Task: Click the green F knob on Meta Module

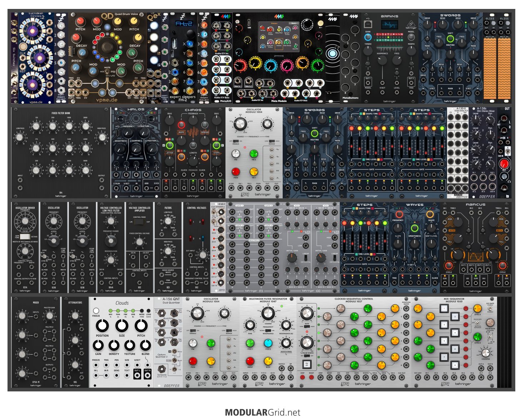Action: pyautogui.click(x=318, y=65)
